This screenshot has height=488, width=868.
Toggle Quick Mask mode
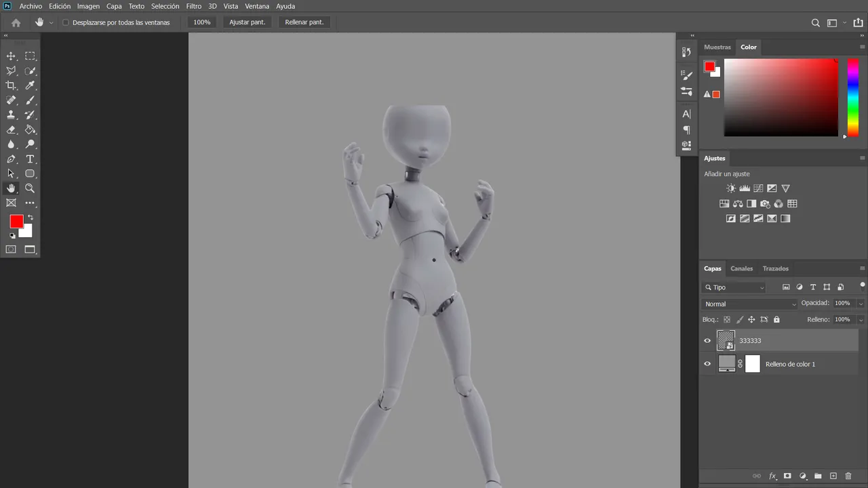point(11,249)
